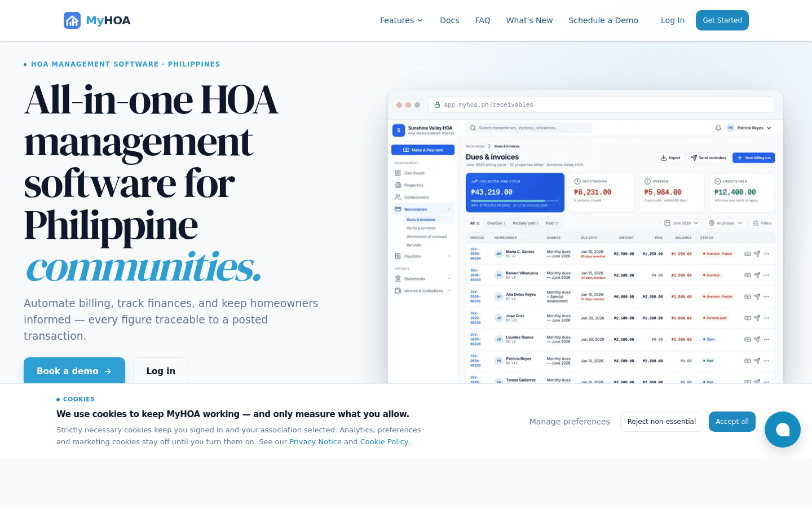Open the Patricia Reyes user menu chevron

tap(769, 128)
